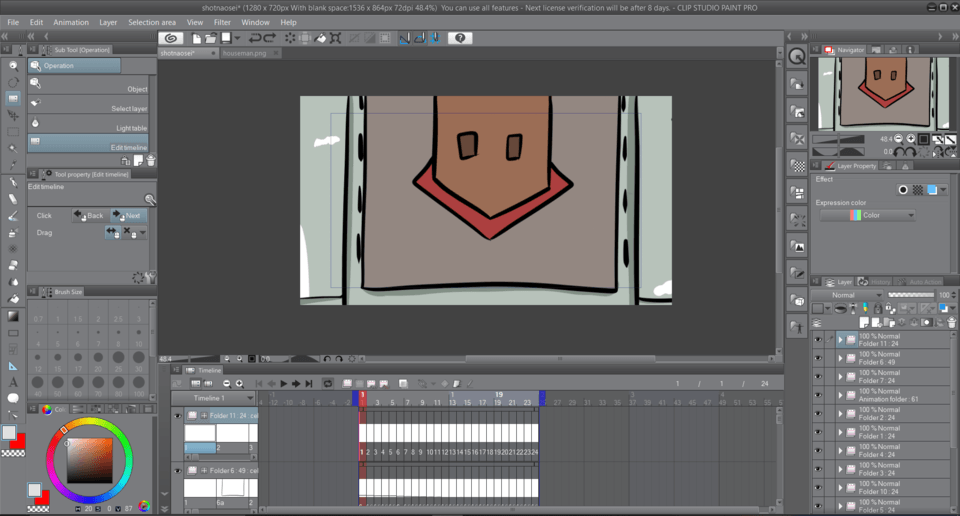
Task: Open the help question mark icon
Action: click(x=460, y=38)
